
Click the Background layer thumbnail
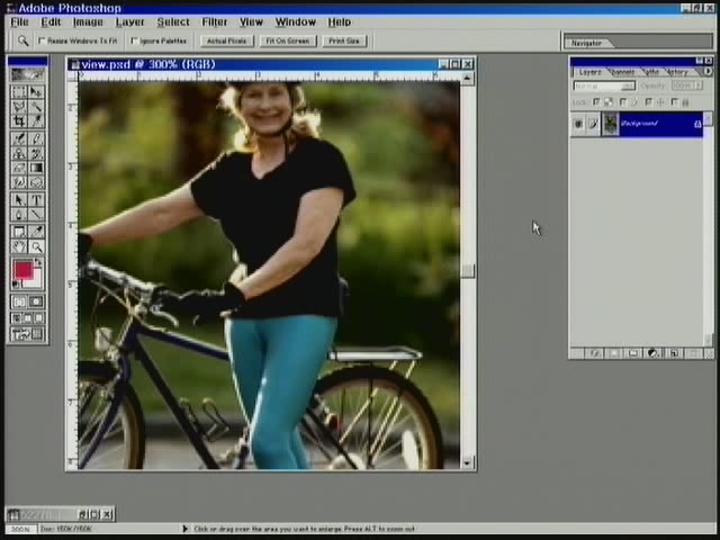coord(610,124)
